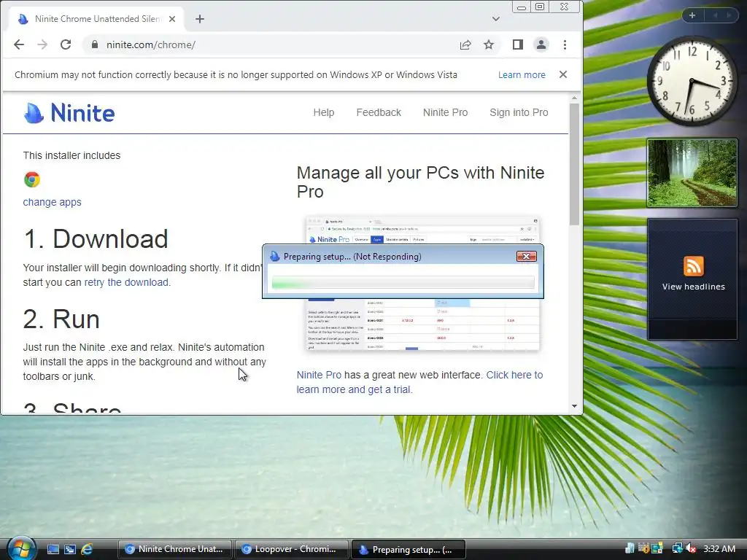
Task: Dismiss the unsupported Windows warning bar
Action: [x=563, y=74]
